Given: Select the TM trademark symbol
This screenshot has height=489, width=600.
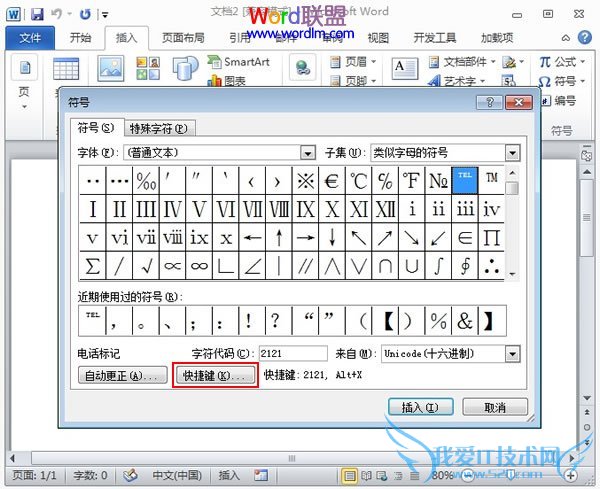Looking at the screenshot, I should pos(491,180).
